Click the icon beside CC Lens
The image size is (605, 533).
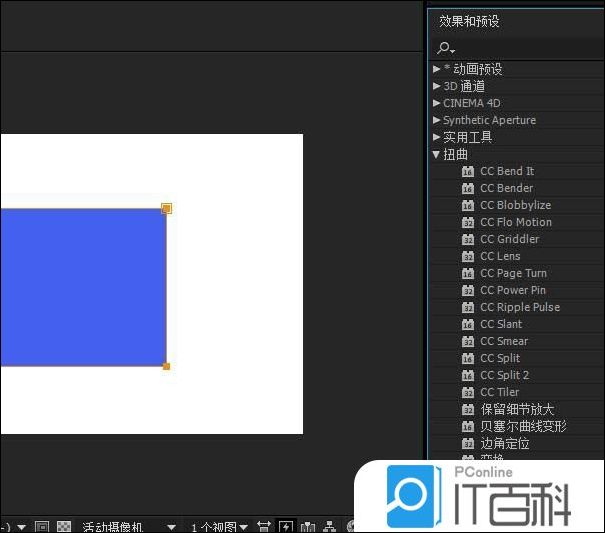[x=467, y=256]
